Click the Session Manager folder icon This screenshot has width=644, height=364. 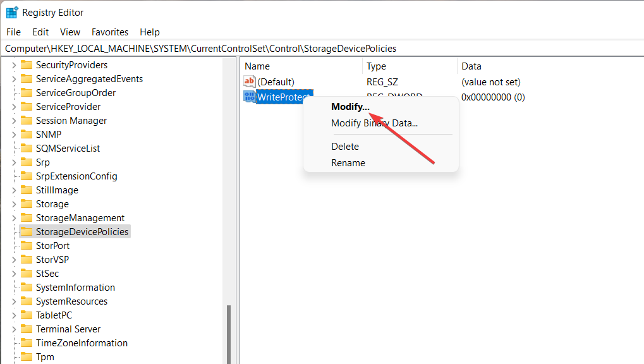27,121
